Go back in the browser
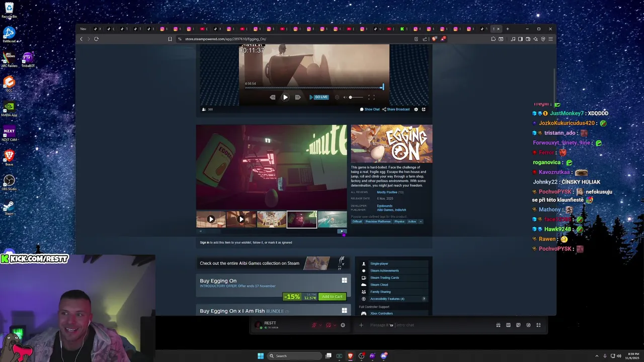Viewport: 644px width, 362px height. coord(82,39)
